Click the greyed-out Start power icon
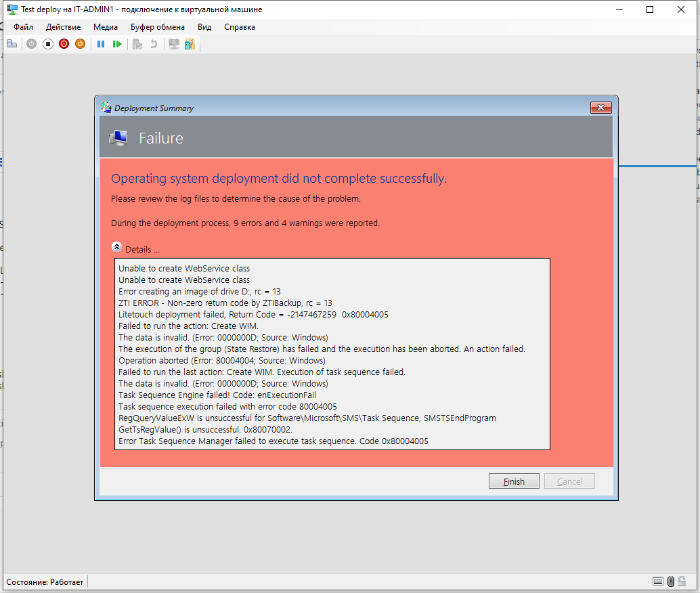This screenshot has width=700, height=593. pos(31,44)
